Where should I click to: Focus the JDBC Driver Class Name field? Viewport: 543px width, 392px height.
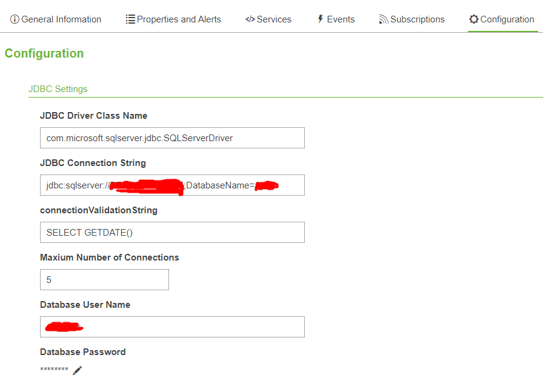172,138
